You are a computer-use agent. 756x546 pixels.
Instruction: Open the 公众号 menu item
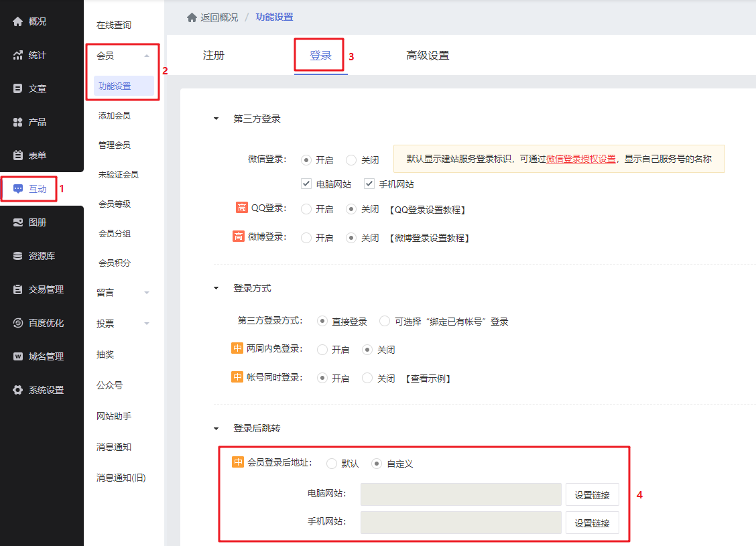pos(109,385)
